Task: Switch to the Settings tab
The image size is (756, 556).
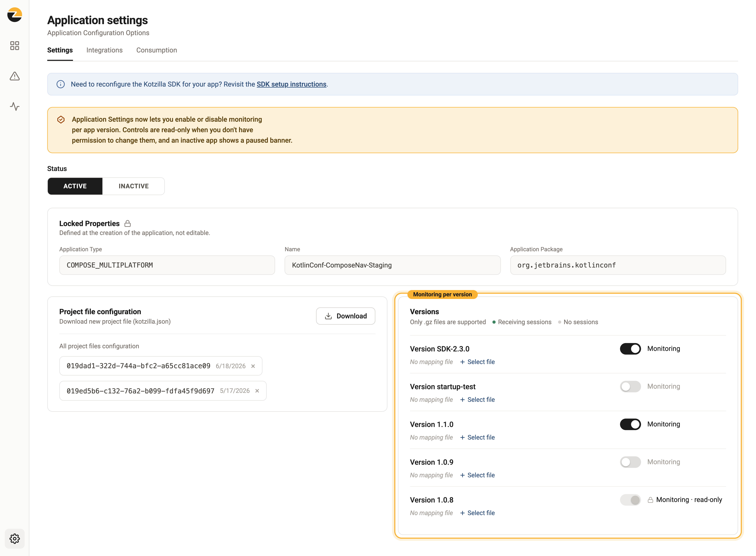Action: pos(60,50)
